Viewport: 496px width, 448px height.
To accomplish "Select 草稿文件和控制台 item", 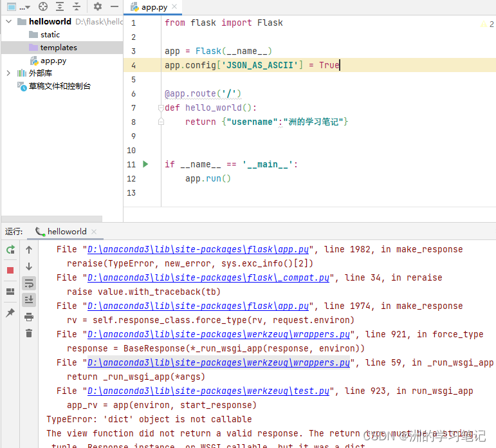I will 54,86.
